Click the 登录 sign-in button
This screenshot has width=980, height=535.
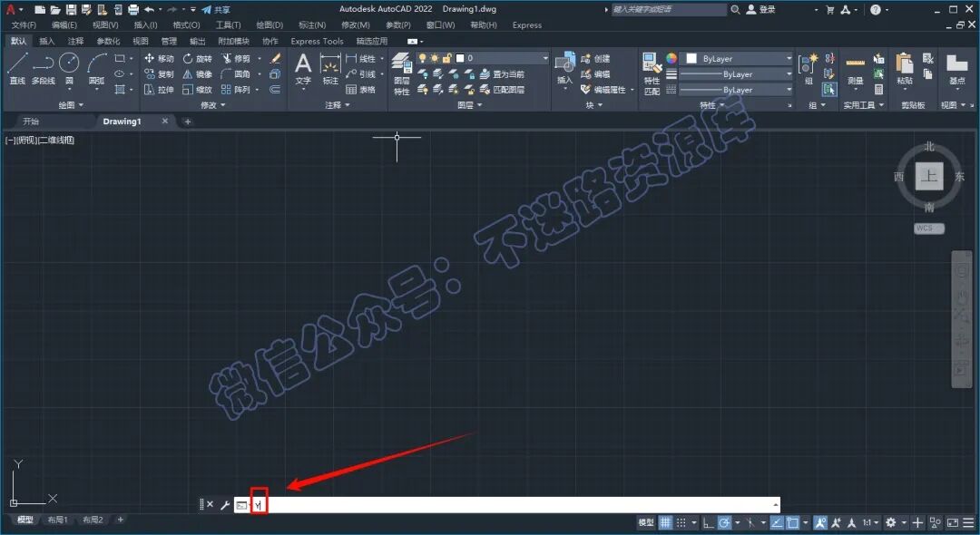761,9
